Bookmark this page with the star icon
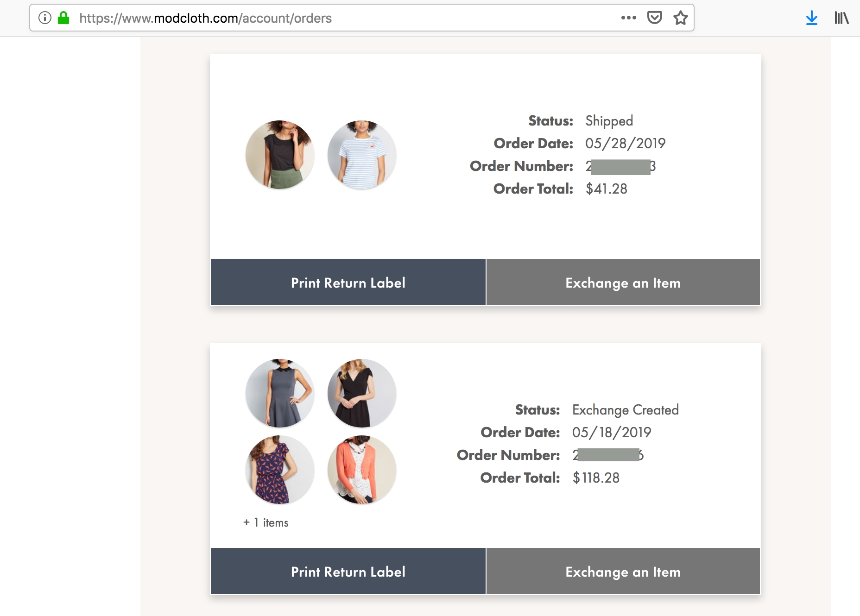The width and height of the screenshot is (860, 616). (680, 18)
